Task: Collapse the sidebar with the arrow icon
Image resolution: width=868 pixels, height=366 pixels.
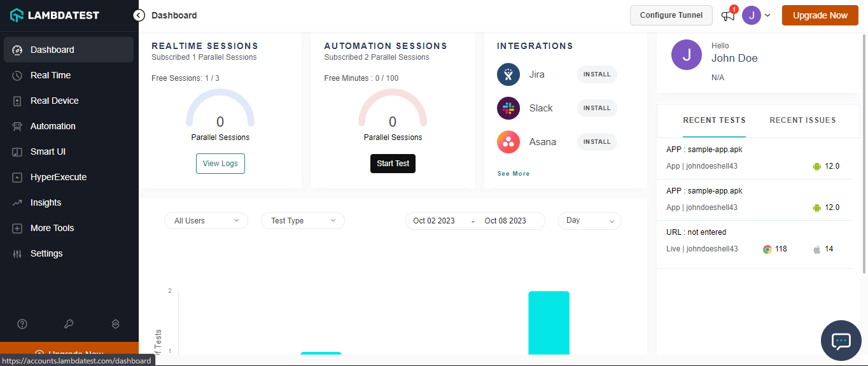Action: tap(139, 15)
